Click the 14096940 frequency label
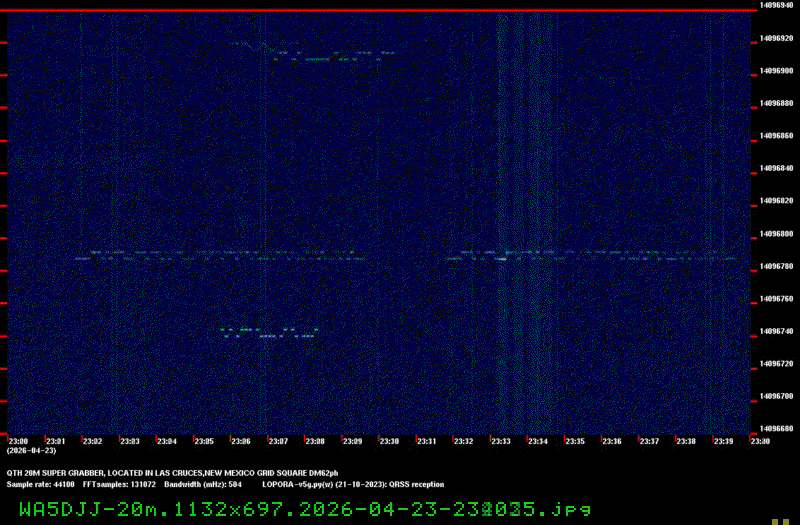 tap(776, 5)
